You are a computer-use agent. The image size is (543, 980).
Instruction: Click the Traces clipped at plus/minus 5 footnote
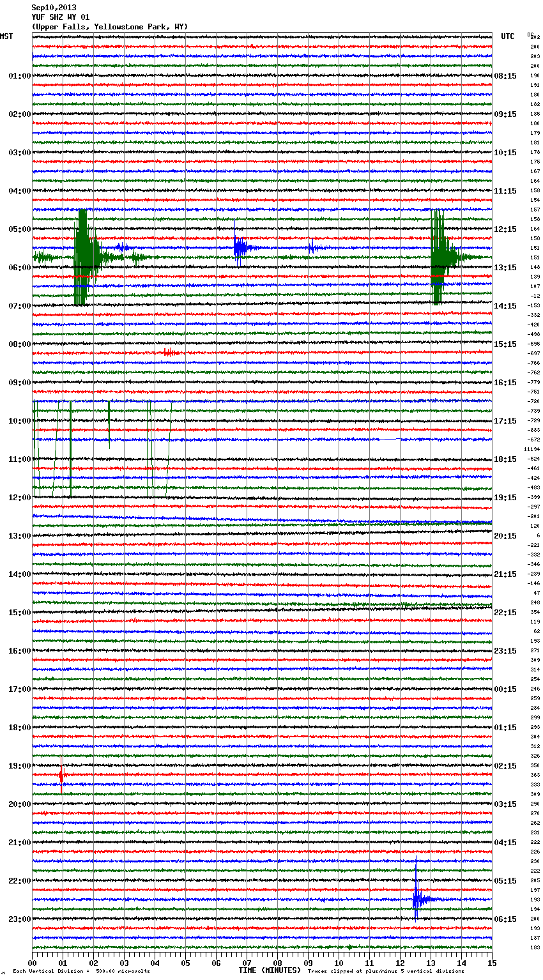point(386,971)
